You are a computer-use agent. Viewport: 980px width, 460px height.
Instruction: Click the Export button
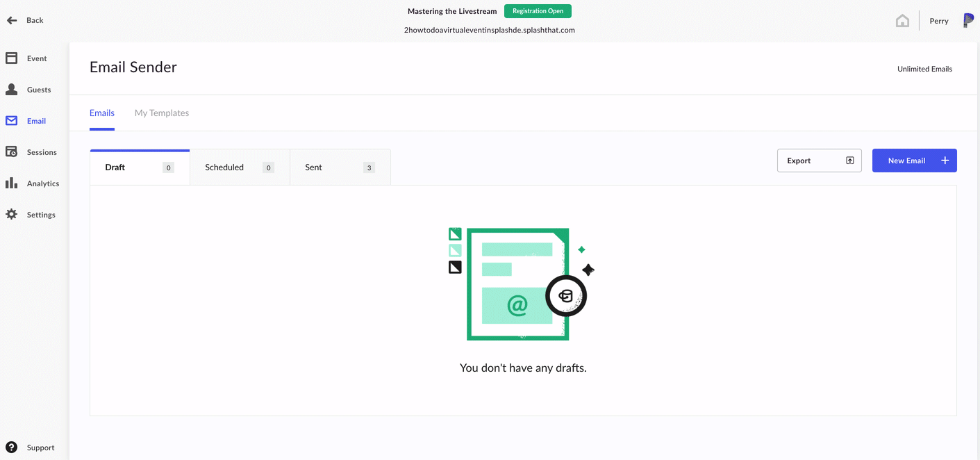click(x=820, y=161)
